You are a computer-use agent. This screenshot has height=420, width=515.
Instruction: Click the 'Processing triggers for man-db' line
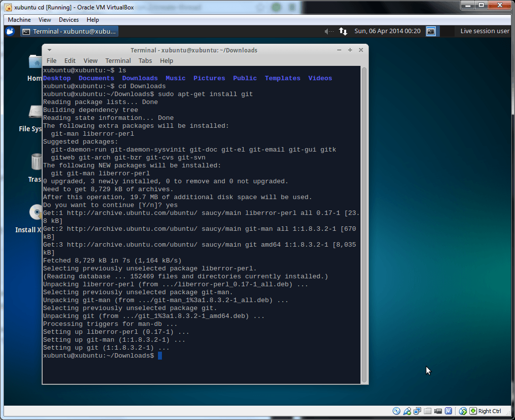(x=110, y=324)
